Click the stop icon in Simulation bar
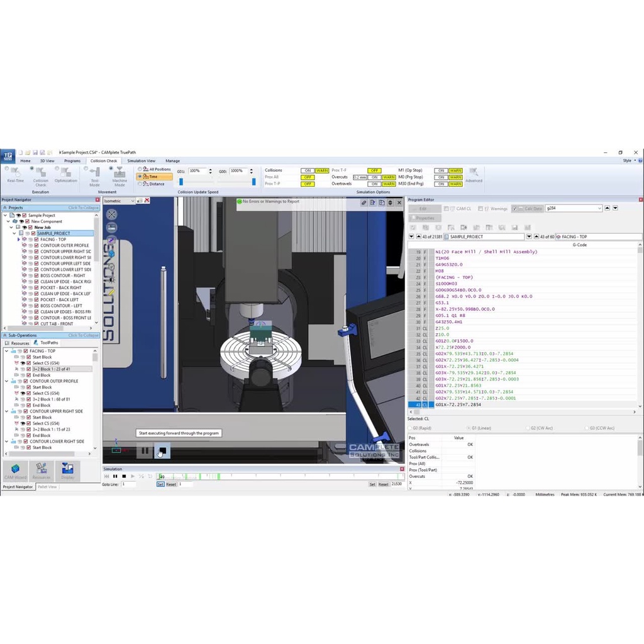This screenshot has height=644, width=644. tap(124, 476)
